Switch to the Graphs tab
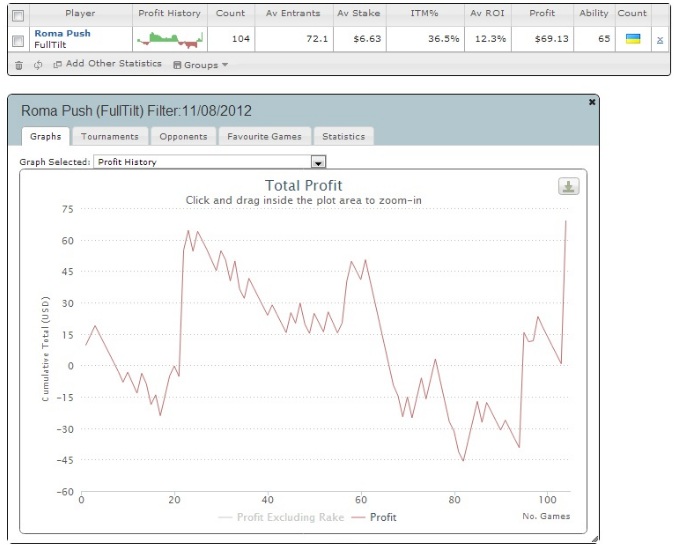This screenshot has width=675, height=545. pyautogui.click(x=45, y=136)
